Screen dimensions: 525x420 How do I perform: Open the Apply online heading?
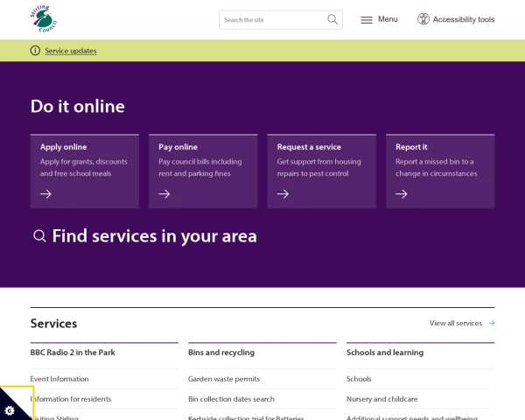click(63, 147)
